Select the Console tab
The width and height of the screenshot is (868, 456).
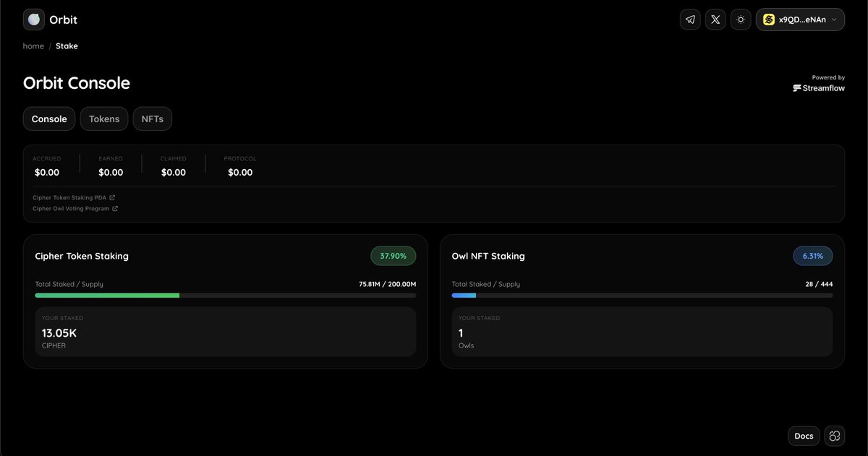coord(49,119)
